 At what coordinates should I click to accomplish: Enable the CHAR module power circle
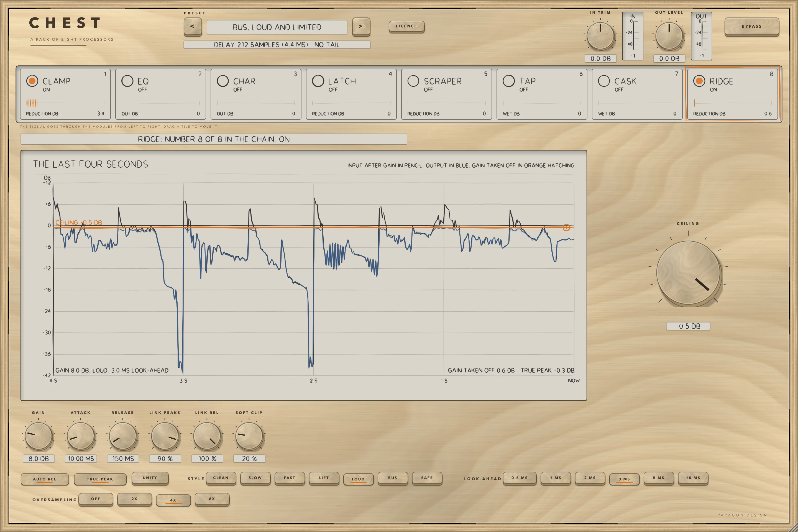[x=222, y=81]
